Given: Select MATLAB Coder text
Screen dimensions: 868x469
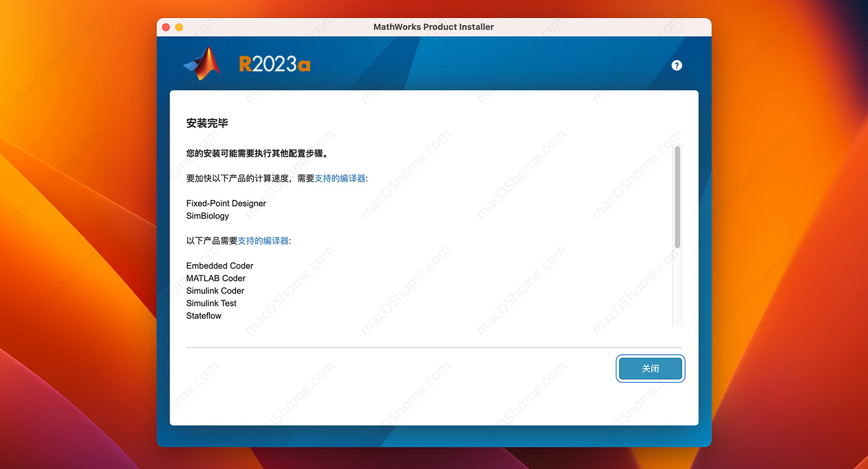Looking at the screenshot, I should pyautogui.click(x=216, y=278).
